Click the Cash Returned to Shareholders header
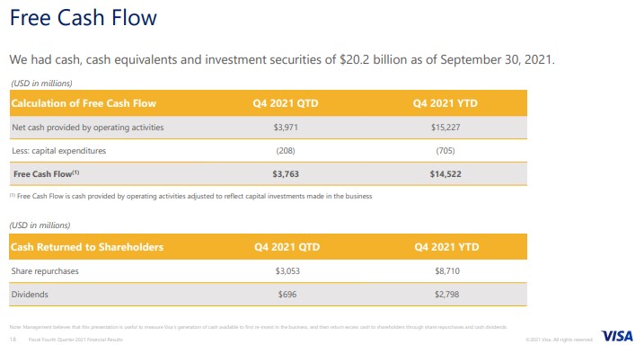The height and width of the screenshot is (353, 644). click(x=87, y=247)
